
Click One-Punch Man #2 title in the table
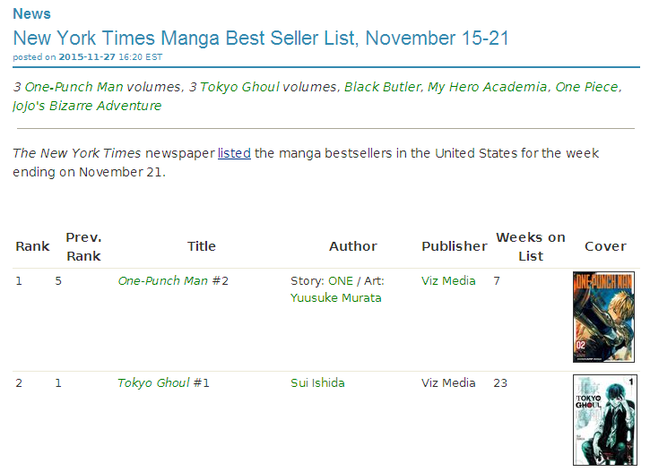(163, 281)
